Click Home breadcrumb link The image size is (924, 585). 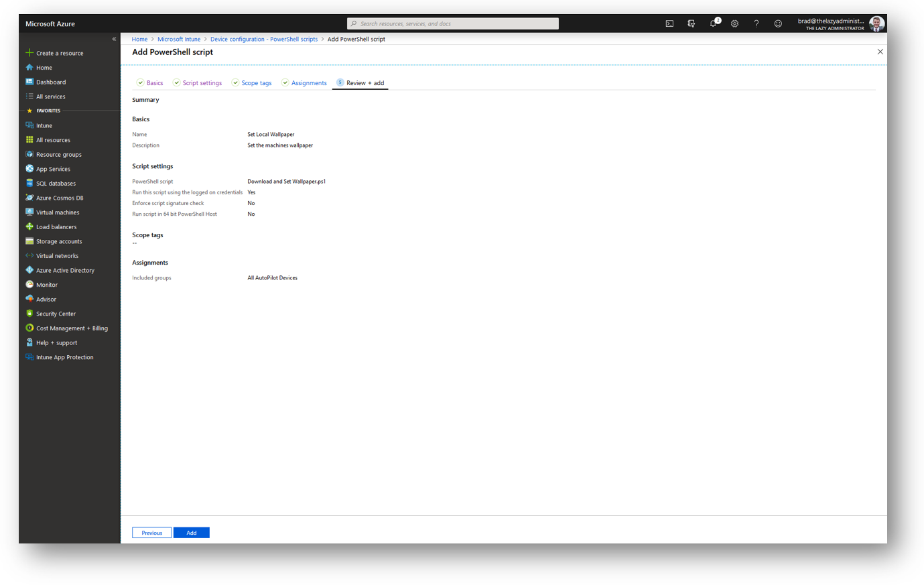click(x=139, y=39)
